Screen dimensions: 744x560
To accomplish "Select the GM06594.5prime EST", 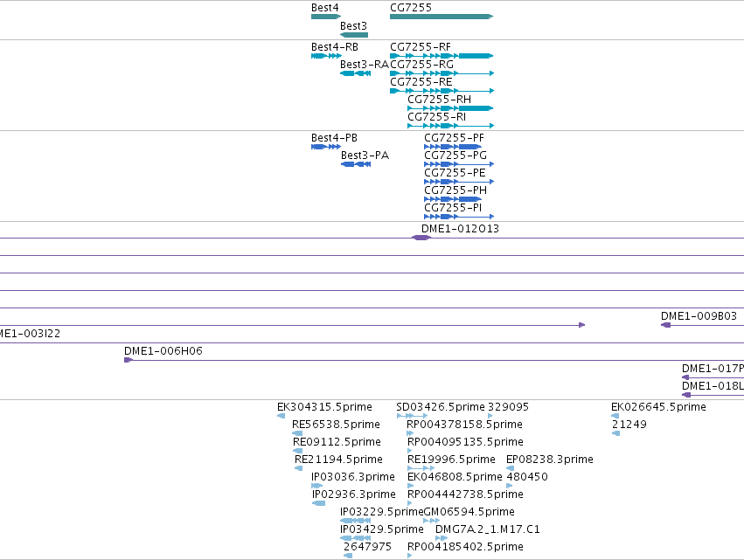I will [431, 521].
